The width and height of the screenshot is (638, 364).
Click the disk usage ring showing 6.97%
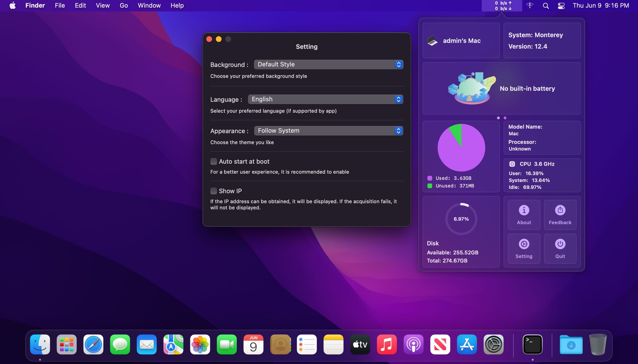coord(461,219)
